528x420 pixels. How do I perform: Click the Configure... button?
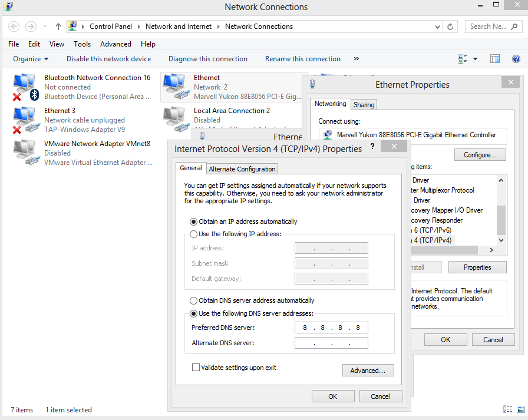pyautogui.click(x=480, y=155)
